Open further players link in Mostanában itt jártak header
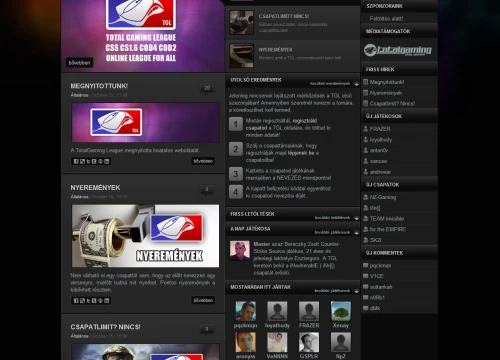This screenshot has width=500, height=360. pyautogui.click(x=332, y=291)
